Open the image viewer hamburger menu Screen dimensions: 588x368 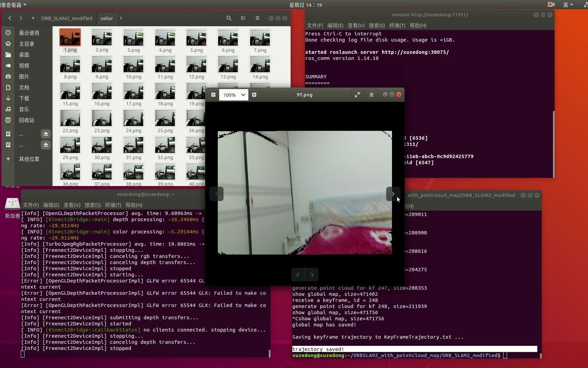click(371, 94)
